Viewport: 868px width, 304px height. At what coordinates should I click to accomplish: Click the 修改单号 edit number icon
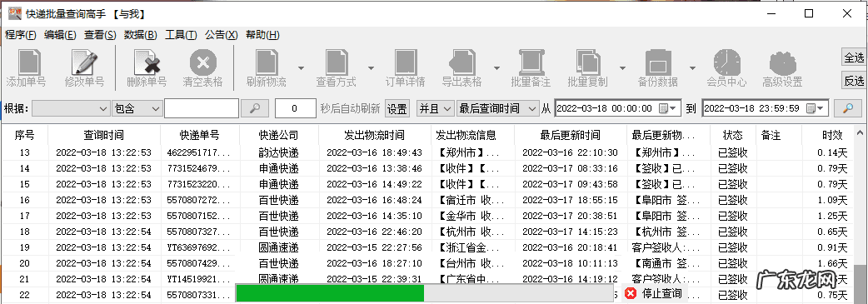coord(84,62)
